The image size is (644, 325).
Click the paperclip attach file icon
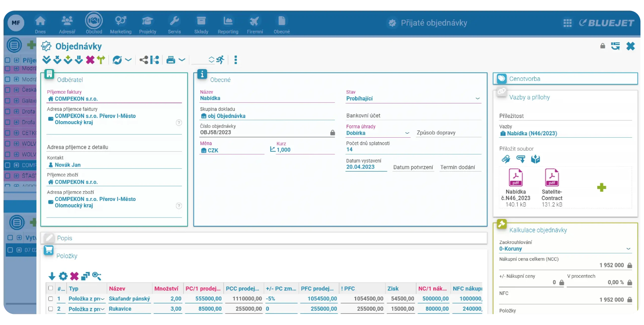coord(506,159)
